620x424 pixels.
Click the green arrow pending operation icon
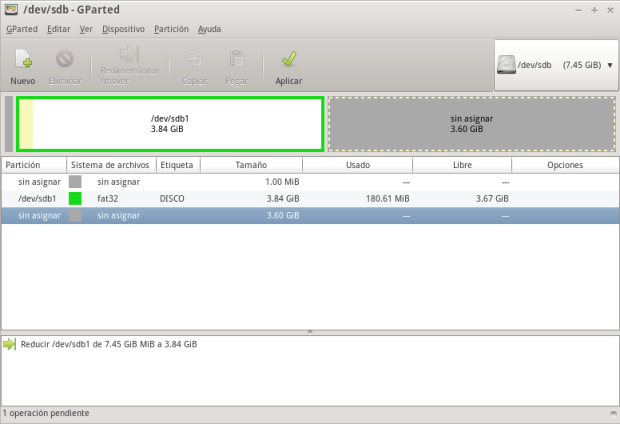coord(10,344)
